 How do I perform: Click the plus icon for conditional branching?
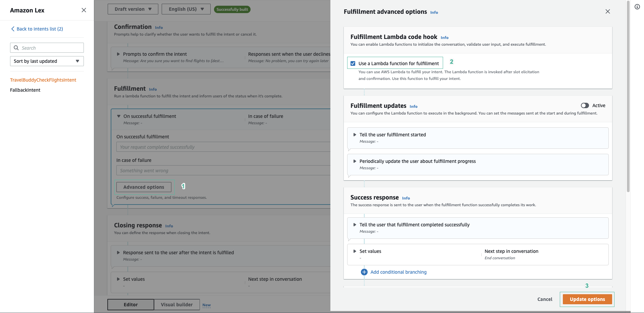pyautogui.click(x=364, y=272)
